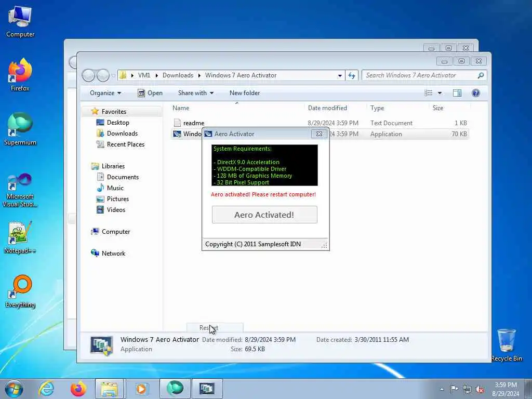Click the VM1 breadcrumb in address bar
532x399 pixels.
pyautogui.click(x=144, y=75)
